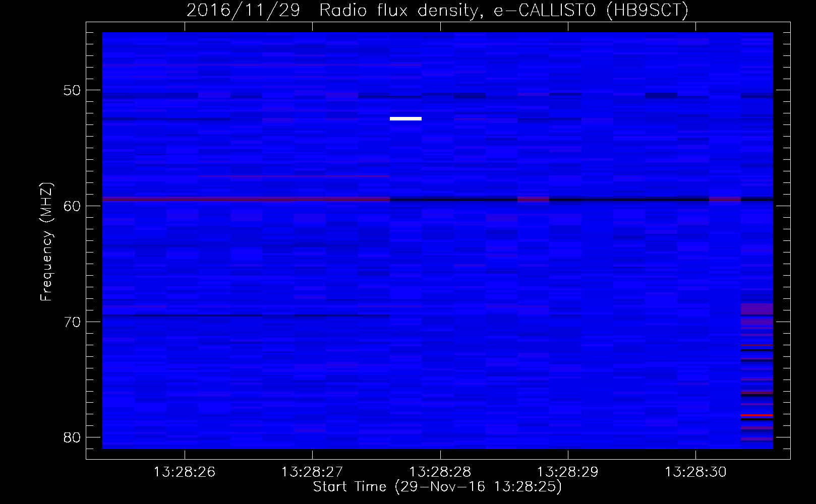This screenshot has width=816, height=504.
Task: Select the 13:28:29 time tick label
Action: pos(568,472)
